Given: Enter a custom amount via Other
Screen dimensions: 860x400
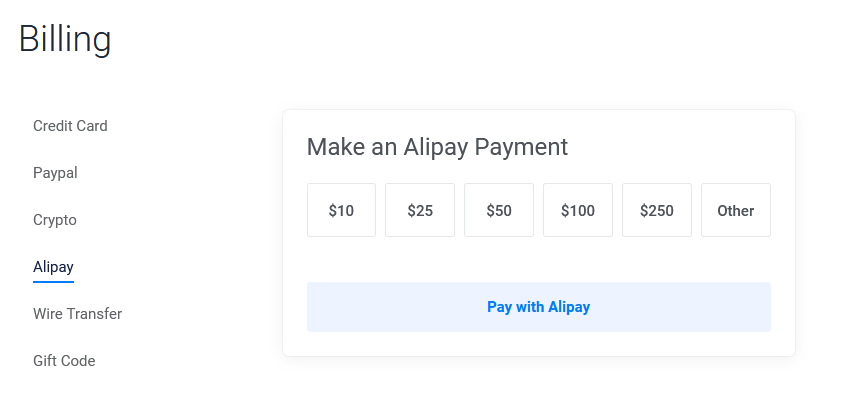Looking at the screenshot, I should (x=736, y=210).
